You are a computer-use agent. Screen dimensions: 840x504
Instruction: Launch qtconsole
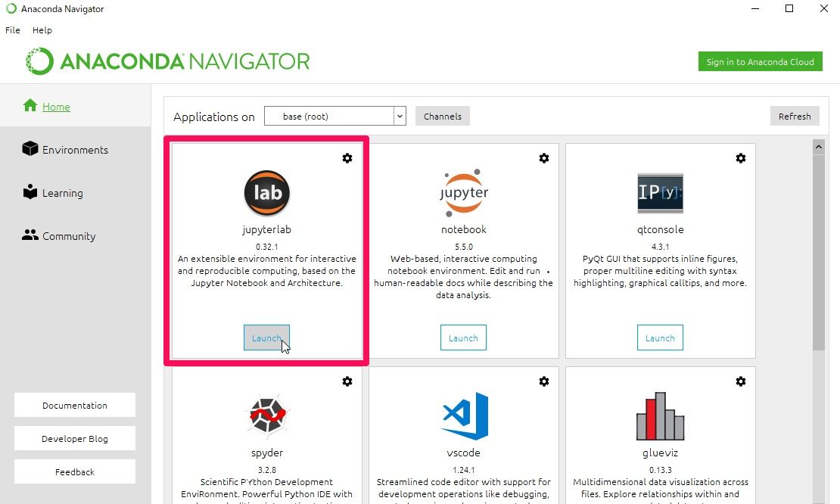660,338
